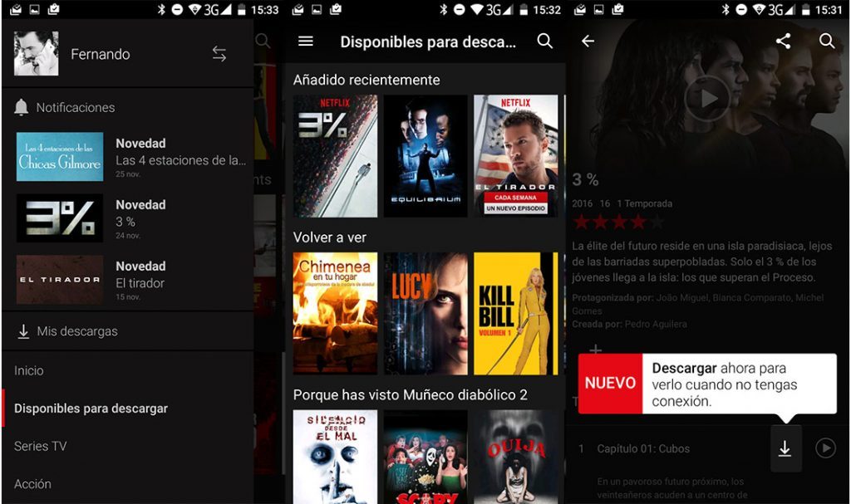Switch profiles using the arrows icon
This screenshot has width=851, height=504.
point(219,53)
